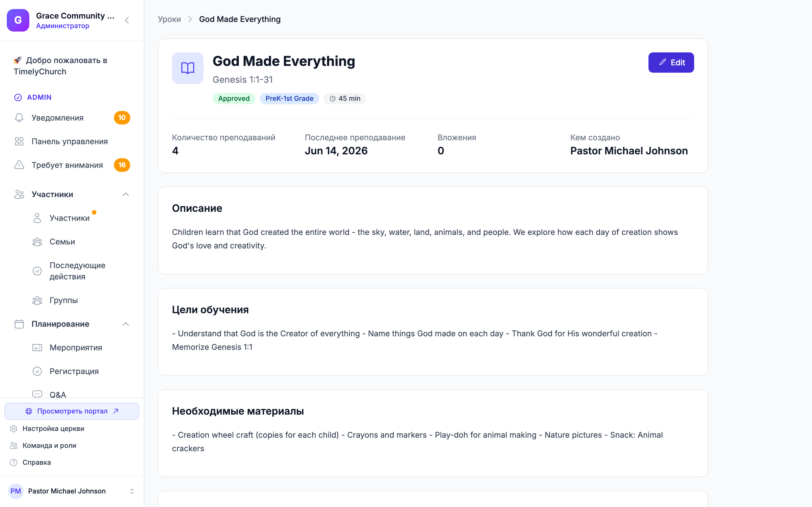Click the bell icon next to Уведомления
Viewport: 812px width, 507px height.
pos(19,118)
